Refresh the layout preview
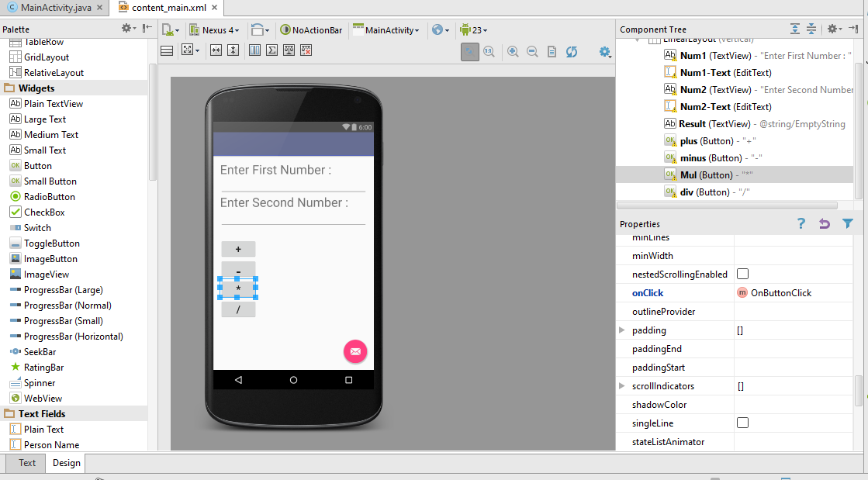The height and width of the screenshot is (480, 868). coord(572,52)
